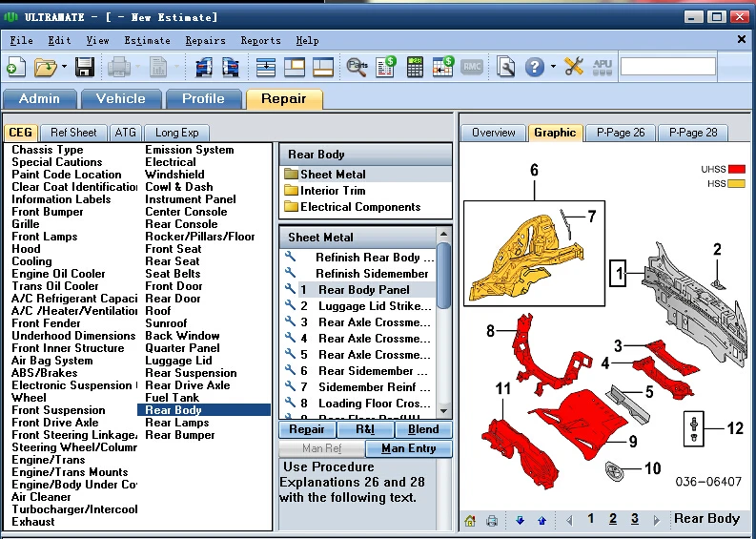Image resolution: width=756 pixels, height=539 pixels.
Task: Click the Save floppy disk icon
Action: click(x=85, y=67)
